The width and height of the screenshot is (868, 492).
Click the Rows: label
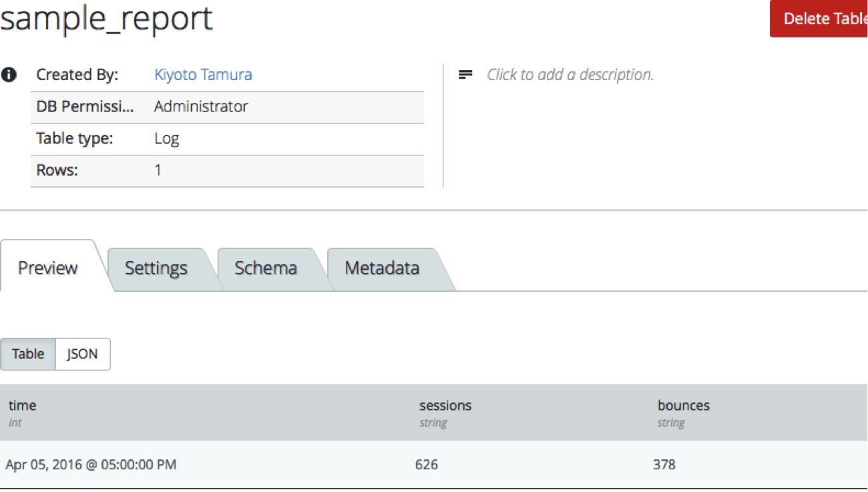tap(57, 170)
